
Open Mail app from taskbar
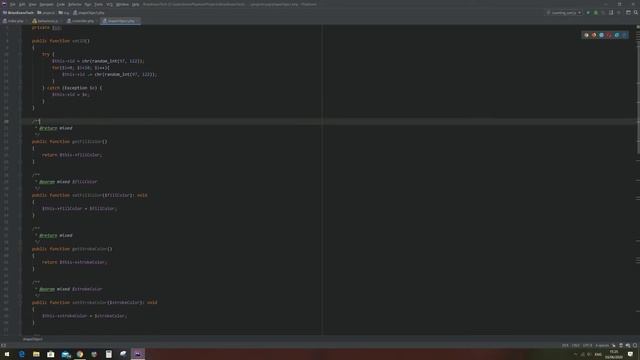click(66, 354)
